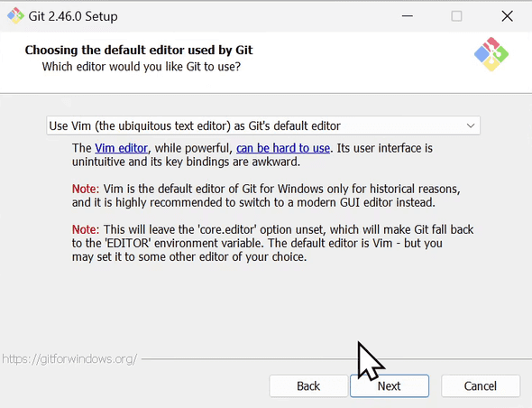Click the 'Git 2.46.0 Setup' title text
The height and width of the screenshot is (408, 532).
coord(73,16)
